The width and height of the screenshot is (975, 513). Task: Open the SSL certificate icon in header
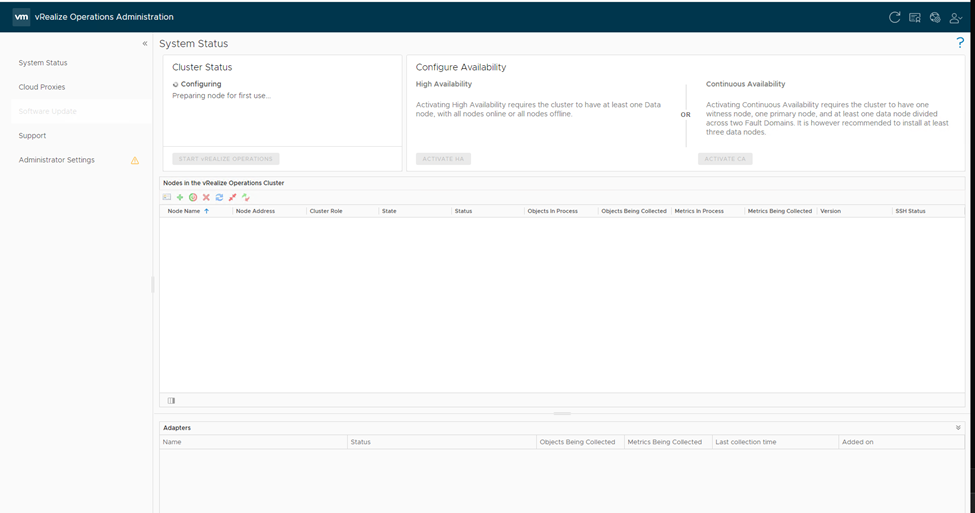[x=915, y=18]
